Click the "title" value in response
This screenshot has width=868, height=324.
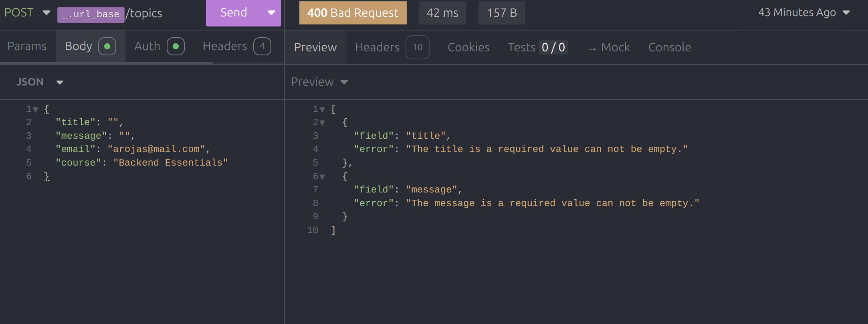[x=426, y=136]
